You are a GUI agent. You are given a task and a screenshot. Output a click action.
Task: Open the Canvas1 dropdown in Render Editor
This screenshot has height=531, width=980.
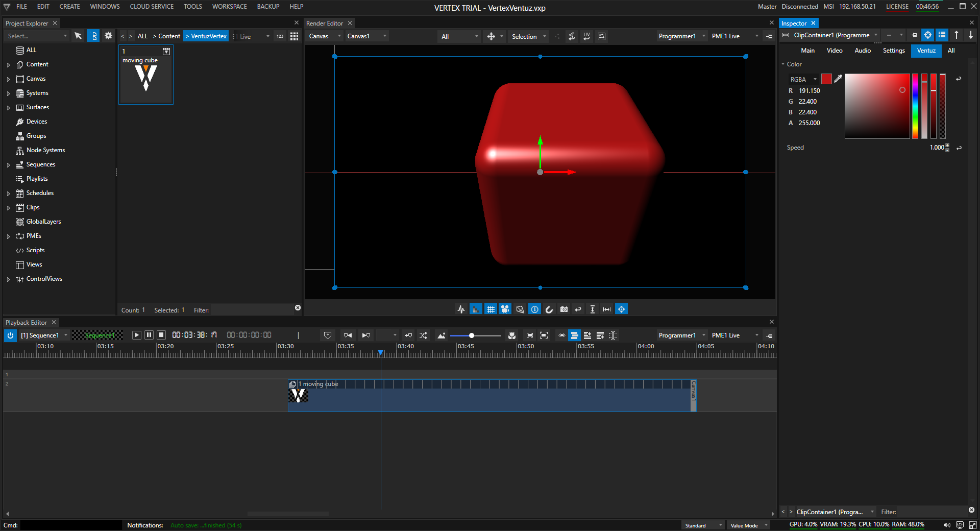click(366, 36)
